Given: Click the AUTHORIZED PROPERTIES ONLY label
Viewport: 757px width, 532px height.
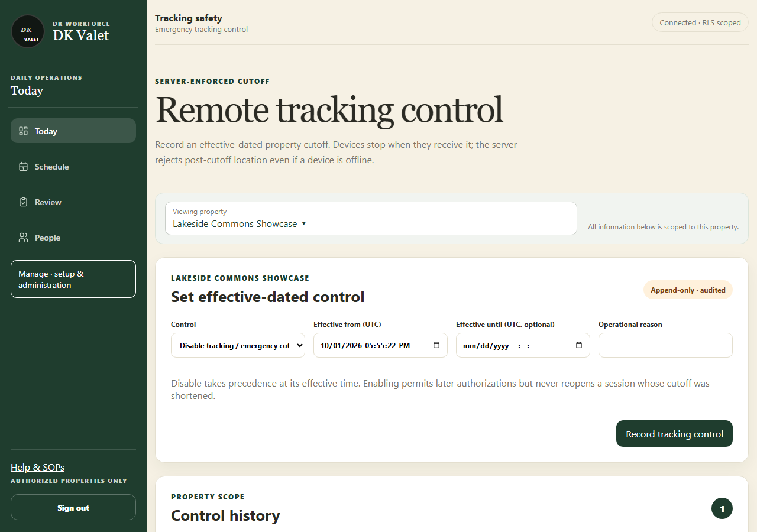Looking at the screenshot, I should click(69, 481).
